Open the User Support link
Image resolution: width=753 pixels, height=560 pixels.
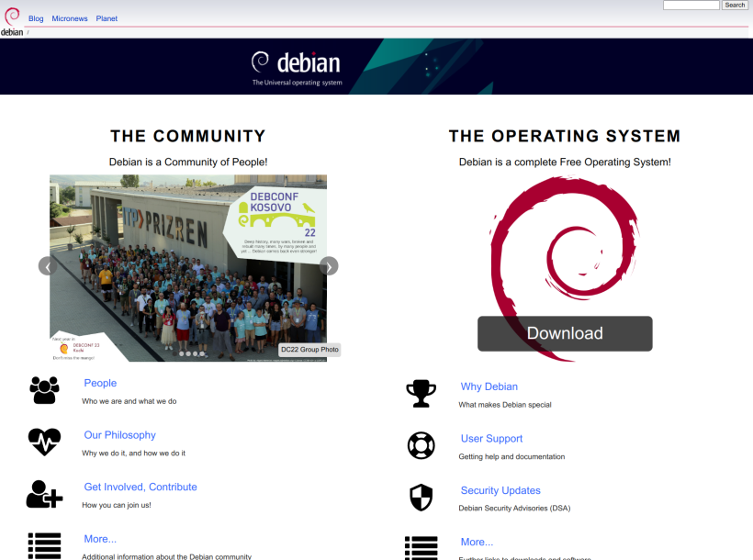(491, 439)
